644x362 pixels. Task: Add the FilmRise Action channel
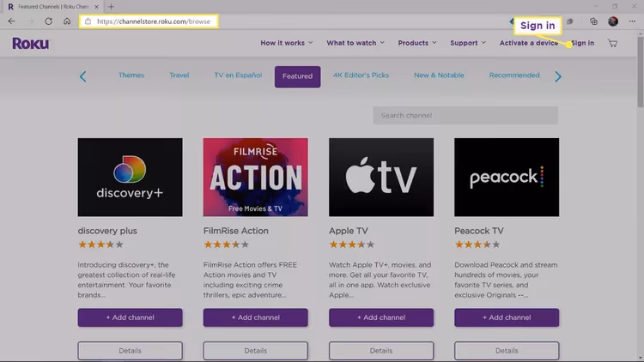click(256, 317)
